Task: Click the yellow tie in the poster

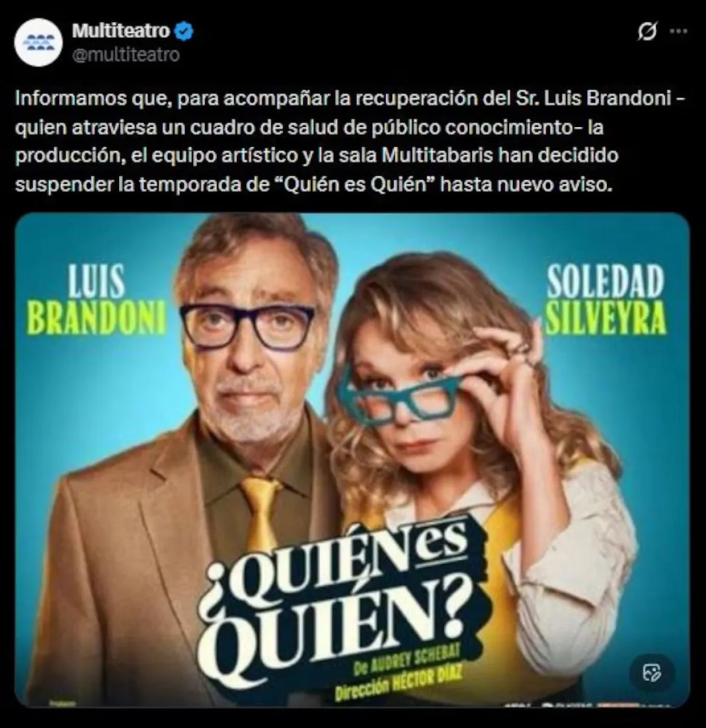Action: [261, 513]
